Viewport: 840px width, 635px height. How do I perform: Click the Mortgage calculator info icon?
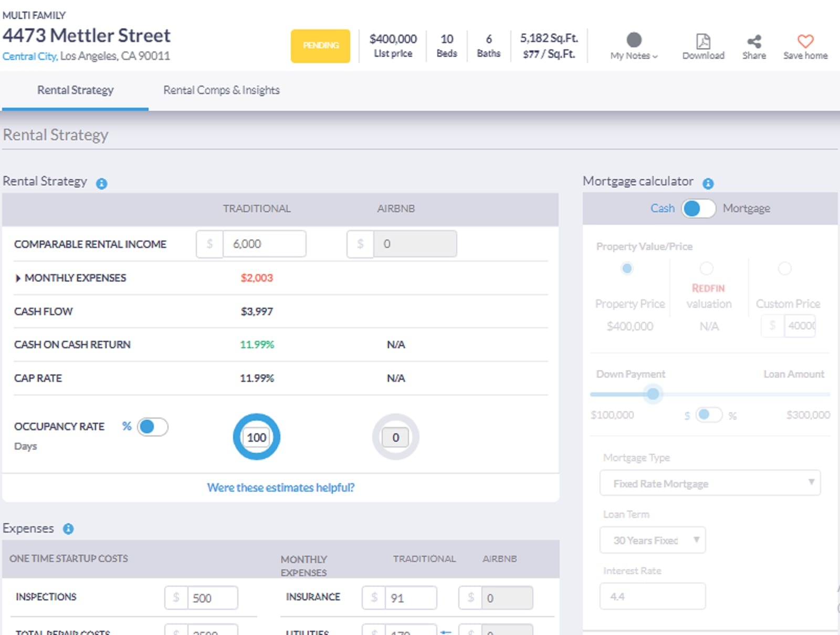point(708,183)
